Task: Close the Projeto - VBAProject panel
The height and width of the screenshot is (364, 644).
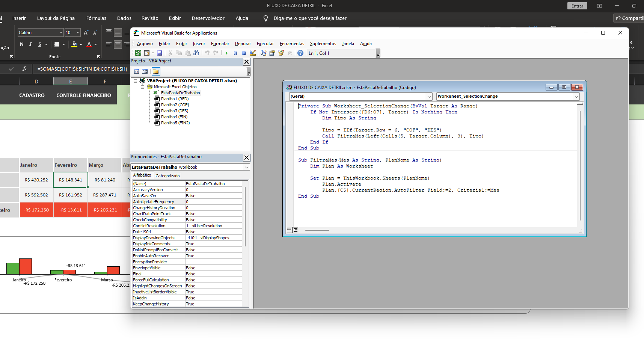Action: (x=246, y=62)
